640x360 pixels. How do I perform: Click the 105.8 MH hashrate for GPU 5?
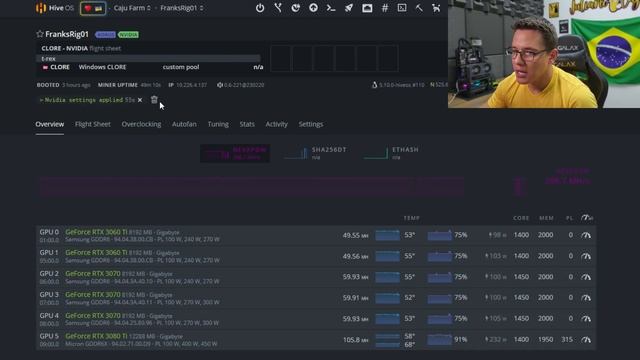[x=356, y=340]
